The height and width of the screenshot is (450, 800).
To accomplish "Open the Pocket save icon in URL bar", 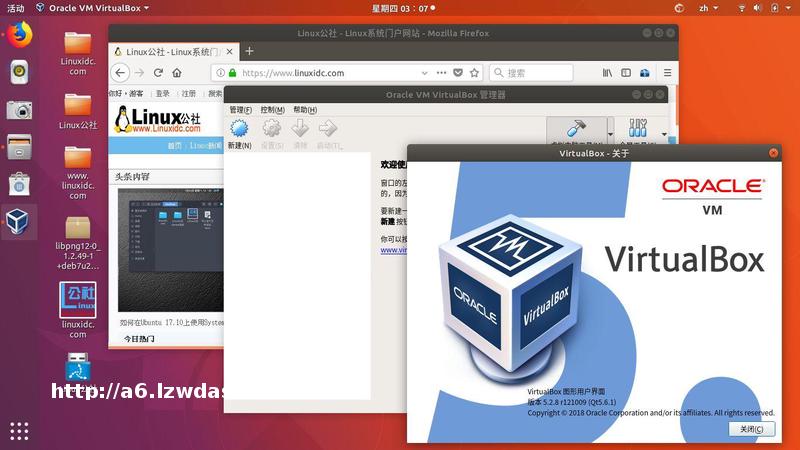I will pyautogui.click(x=457, y=73).
